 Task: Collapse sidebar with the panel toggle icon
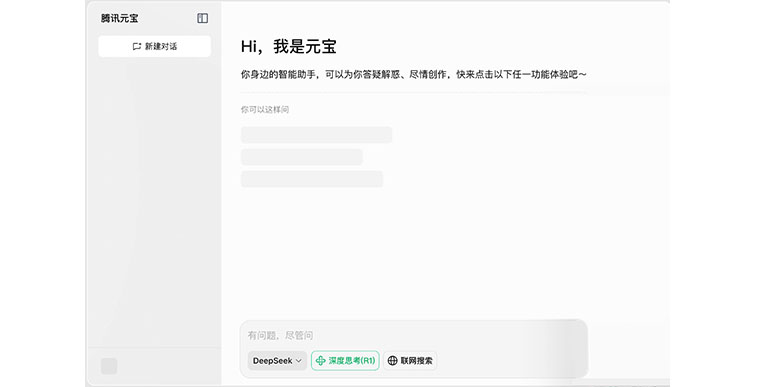pos(202,18)
